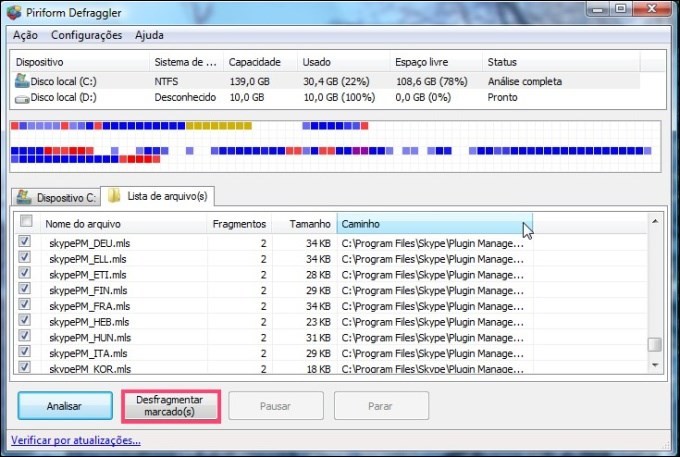680x457 pixels.
Task: Click the Pronto status of drive D:
Action: tap(502, 97)
